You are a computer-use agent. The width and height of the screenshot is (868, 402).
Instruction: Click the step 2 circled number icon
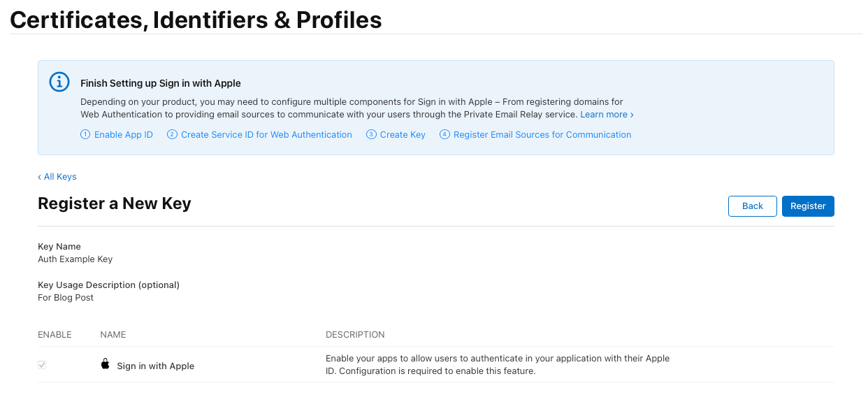(172, 135)
